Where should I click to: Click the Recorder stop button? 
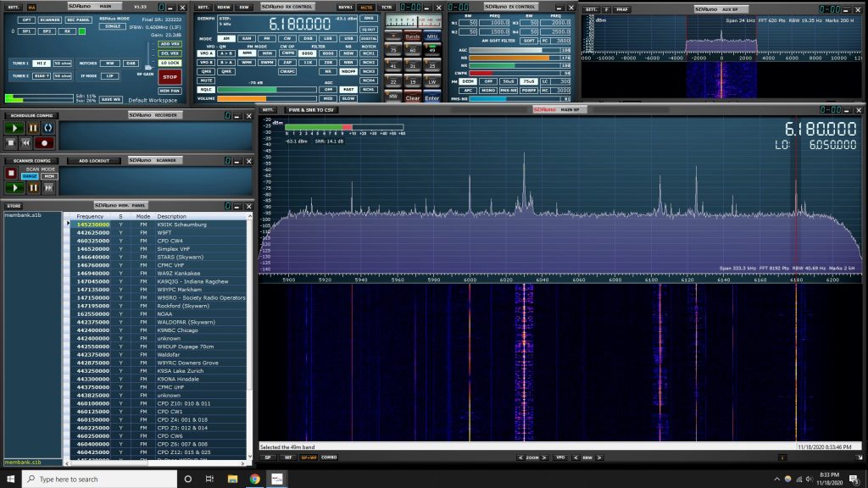11,142
